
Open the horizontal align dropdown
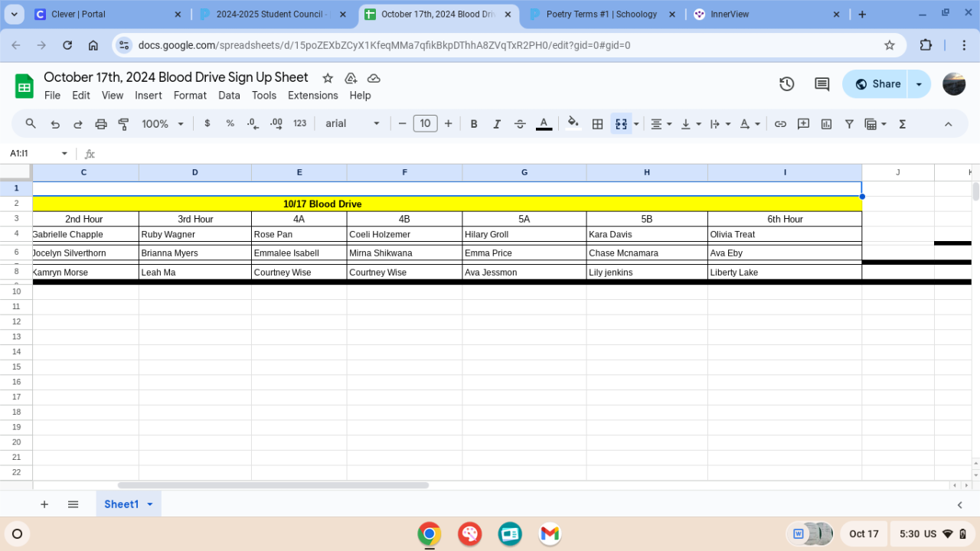pyautogui.click(x=661, y=124)
